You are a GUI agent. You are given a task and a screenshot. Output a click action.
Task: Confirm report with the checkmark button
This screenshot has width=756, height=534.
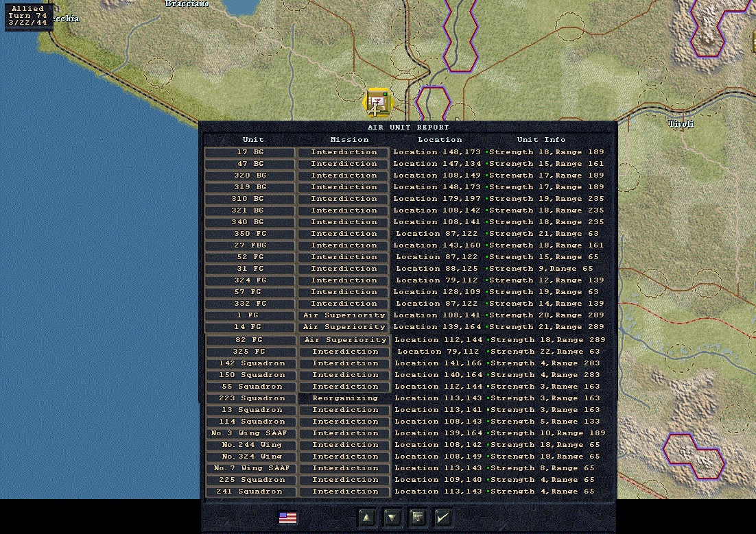coord(442,518)
